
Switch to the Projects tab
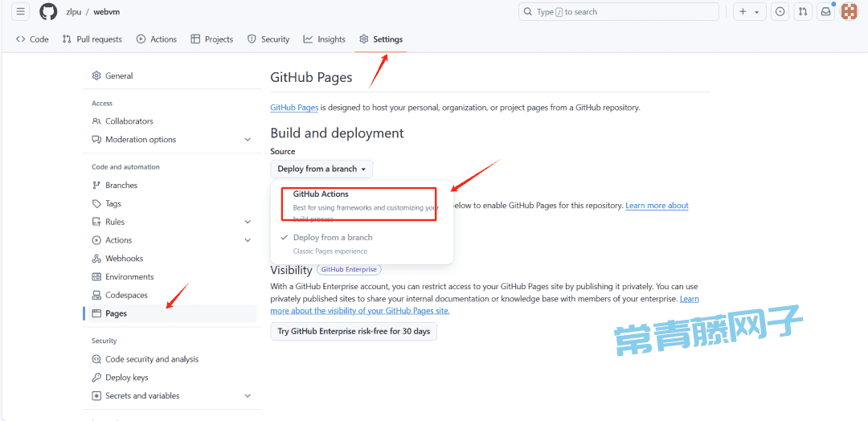(x=212, y=39)
